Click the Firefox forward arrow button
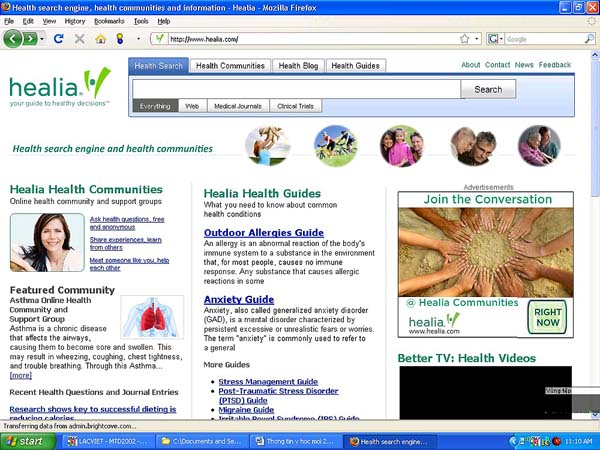The image size is (600, 450). [x=31, y=39]
